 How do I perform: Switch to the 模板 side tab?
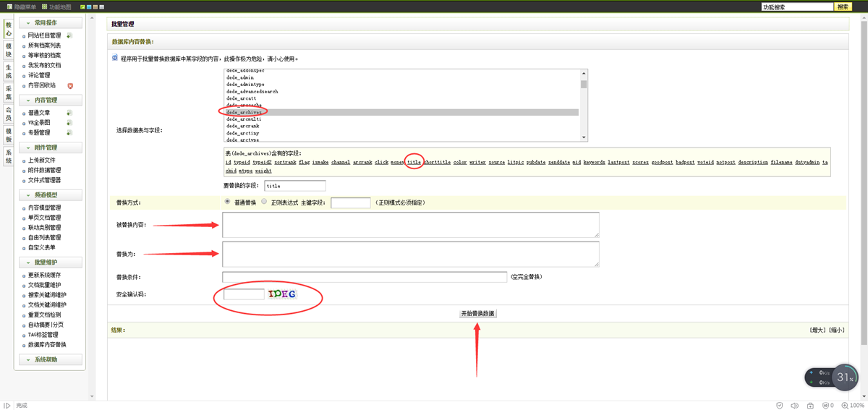tap(9, 135)
